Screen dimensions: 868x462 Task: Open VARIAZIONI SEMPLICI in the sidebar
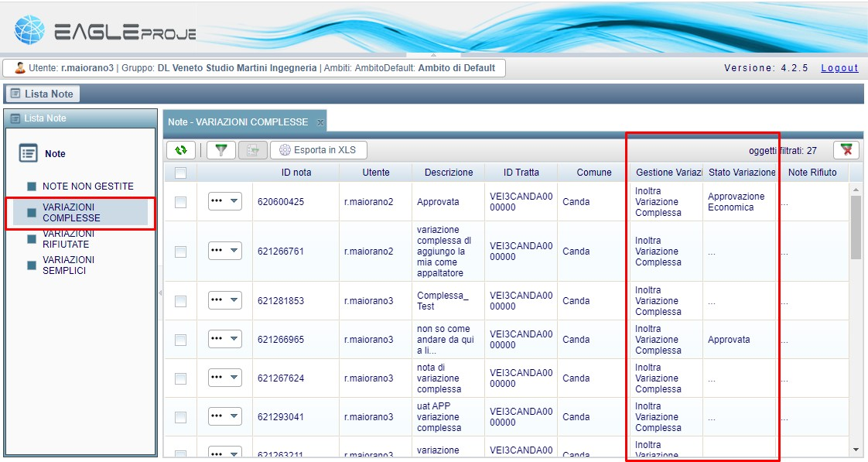click(x=69, y=265)
